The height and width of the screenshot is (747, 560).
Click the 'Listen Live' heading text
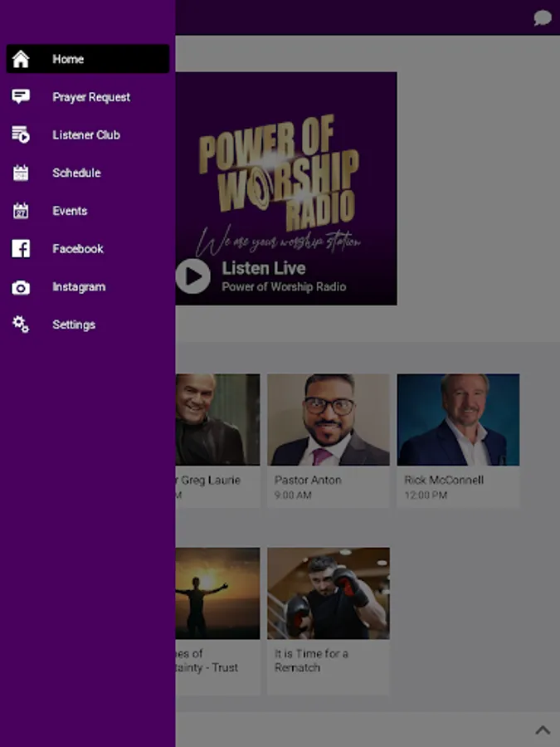[264, 268]
